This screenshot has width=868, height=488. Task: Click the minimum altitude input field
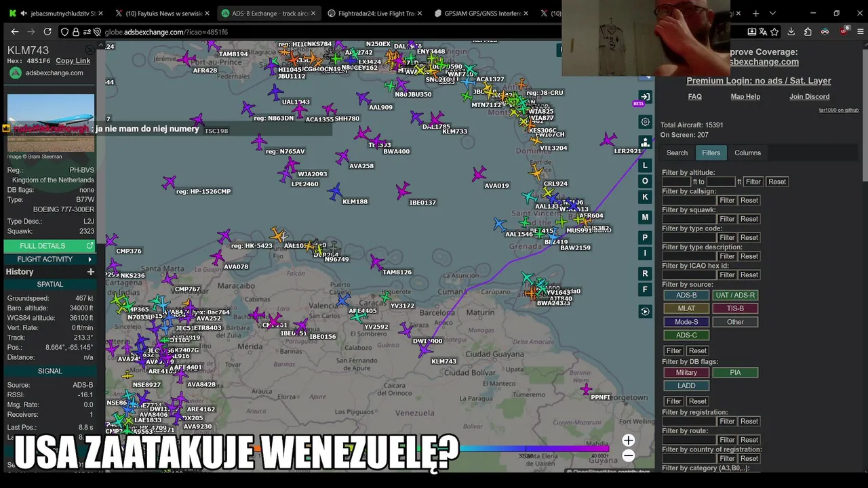coord(676,182)
